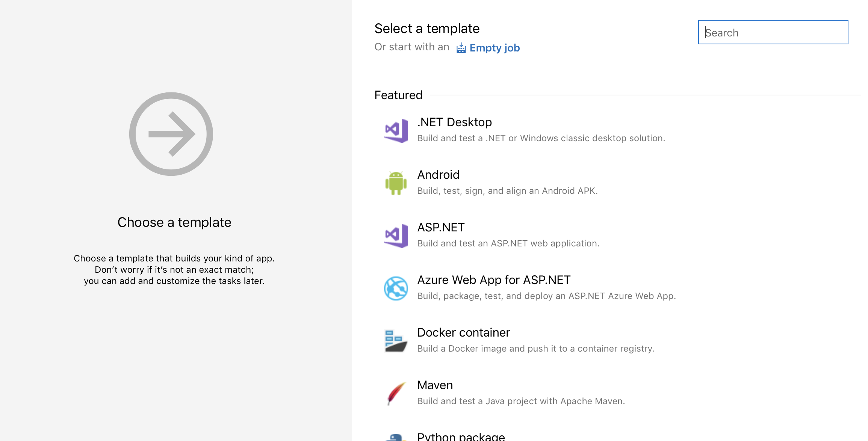
Task: Select the Python package template title
Action: coord(461,436)
